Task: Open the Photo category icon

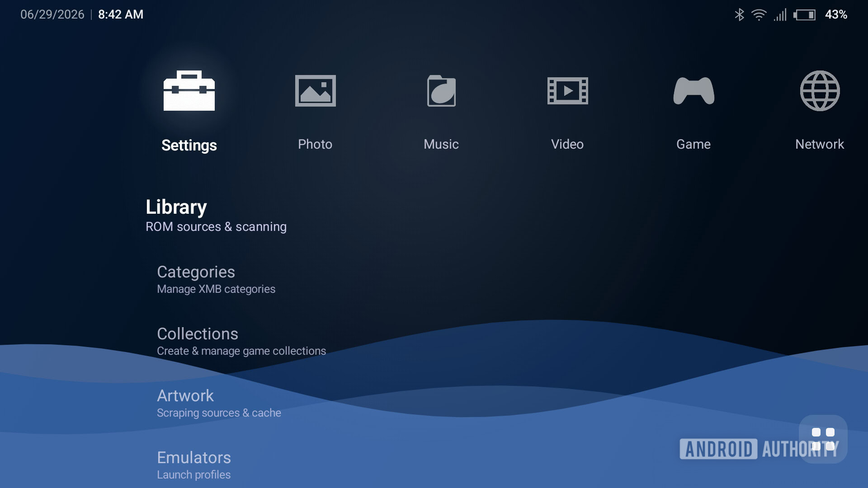Action: click(x=316, y=91)
